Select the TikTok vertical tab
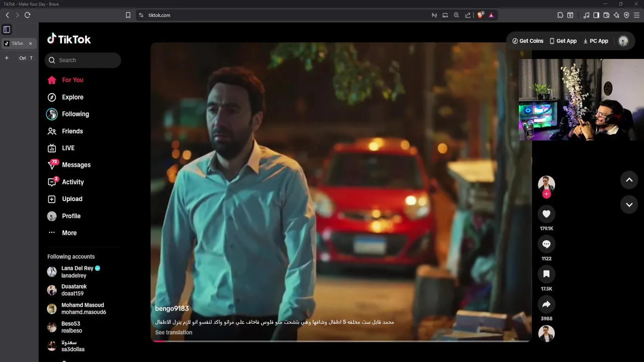This screenshot has width=644, height=362. coord(18,44)
